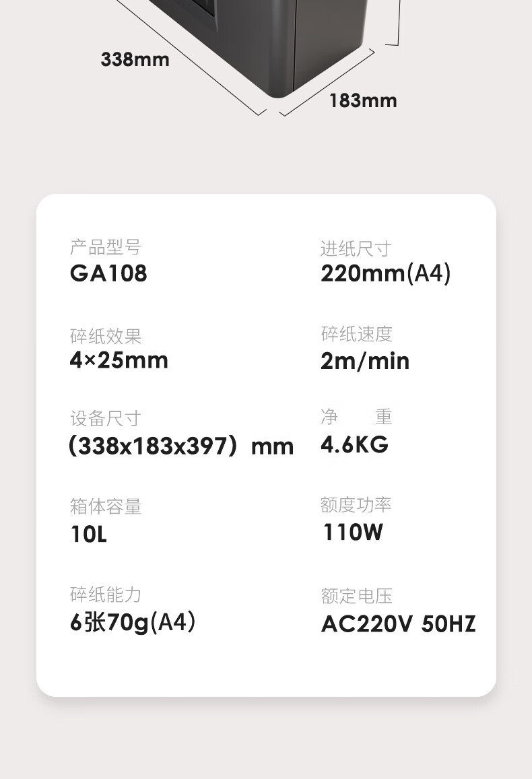Click the AC220V 50HZ voltage value
This screenshot has width=532, height=779.
click(x=399, y=625)
